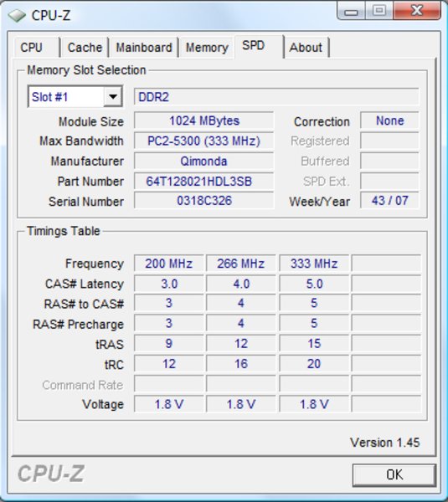
Task: Click the DDR2 memory type field
Action: point(276,96)
